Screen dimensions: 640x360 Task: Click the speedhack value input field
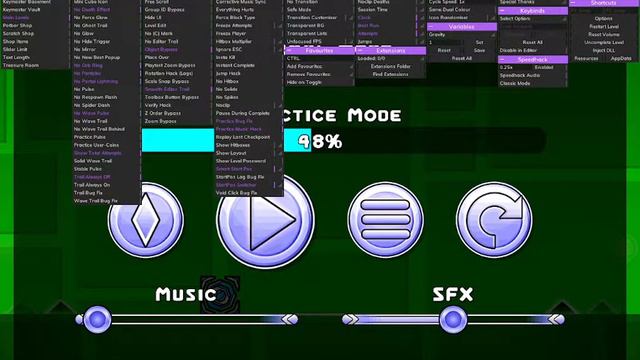pos(515,67)
